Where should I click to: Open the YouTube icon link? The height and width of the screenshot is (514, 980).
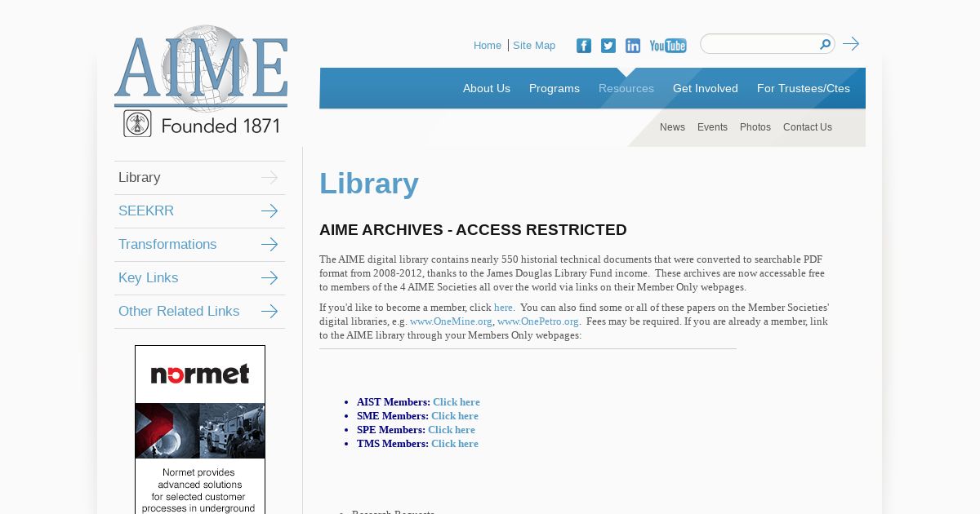[668, 46]
